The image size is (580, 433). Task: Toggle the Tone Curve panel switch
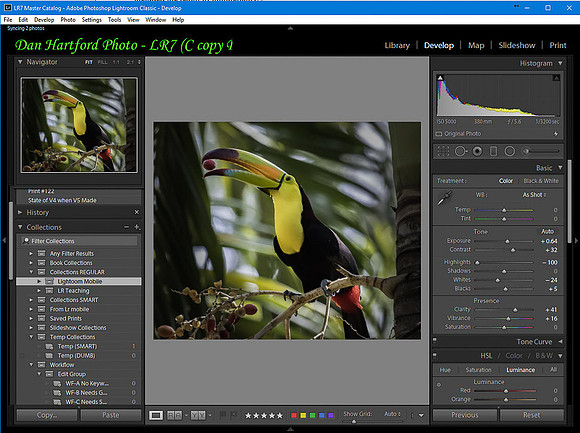pos(435,341)
